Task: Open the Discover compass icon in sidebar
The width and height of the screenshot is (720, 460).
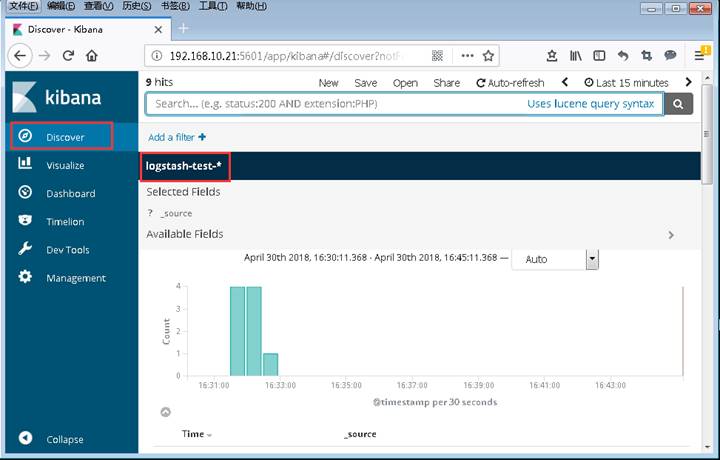Action: point(26,136)
